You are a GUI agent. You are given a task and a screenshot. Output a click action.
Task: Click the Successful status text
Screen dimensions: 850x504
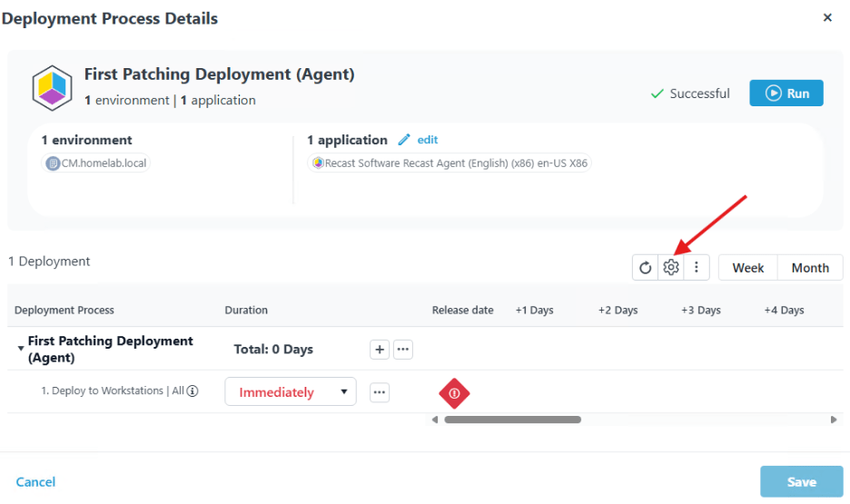tap(699, 94)
